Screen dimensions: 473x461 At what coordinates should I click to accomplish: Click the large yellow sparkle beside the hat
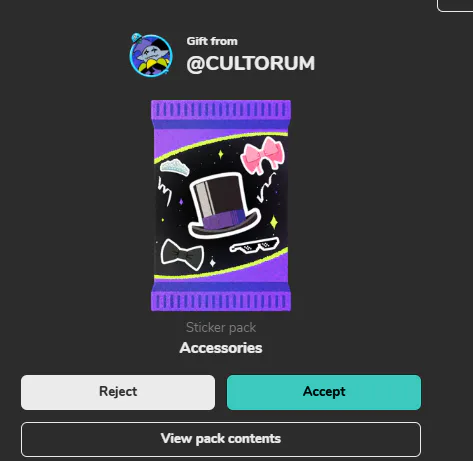pyautogui.click(x=274, y=222)
